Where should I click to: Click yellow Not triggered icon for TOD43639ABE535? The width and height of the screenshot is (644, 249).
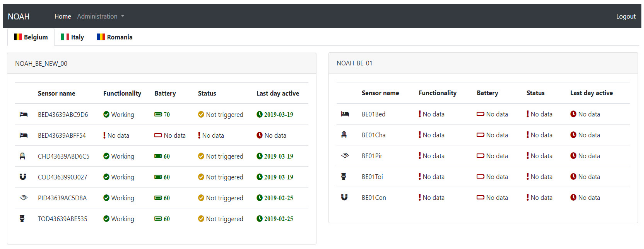(x=201, y=219)
